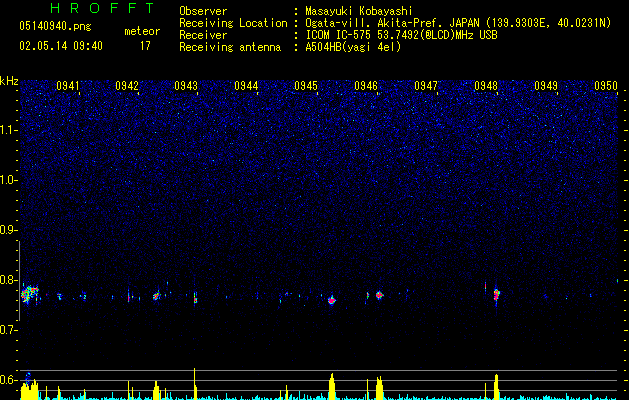Click the 0949 time marker
629x400 pixels.
546,86
